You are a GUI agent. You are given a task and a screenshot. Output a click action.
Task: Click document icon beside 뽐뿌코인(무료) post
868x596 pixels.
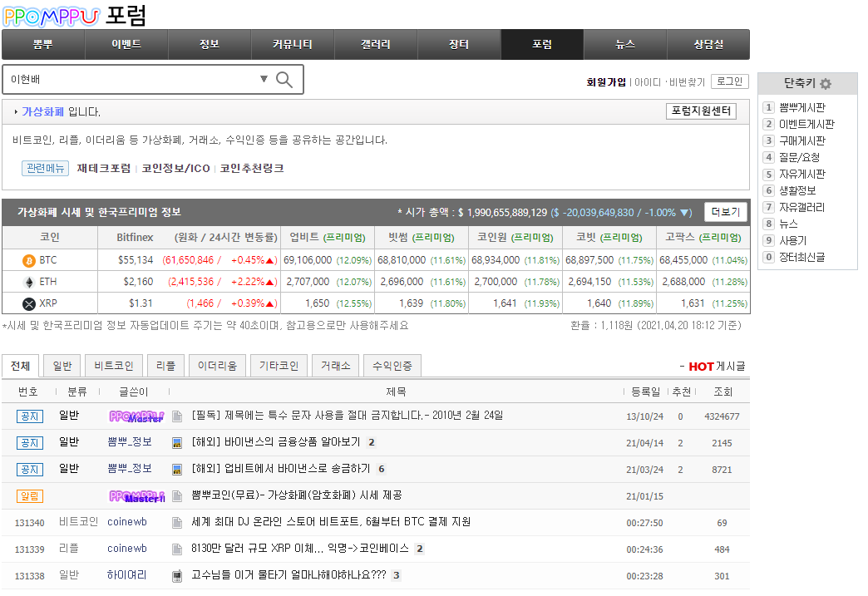[x=177, y=496]
